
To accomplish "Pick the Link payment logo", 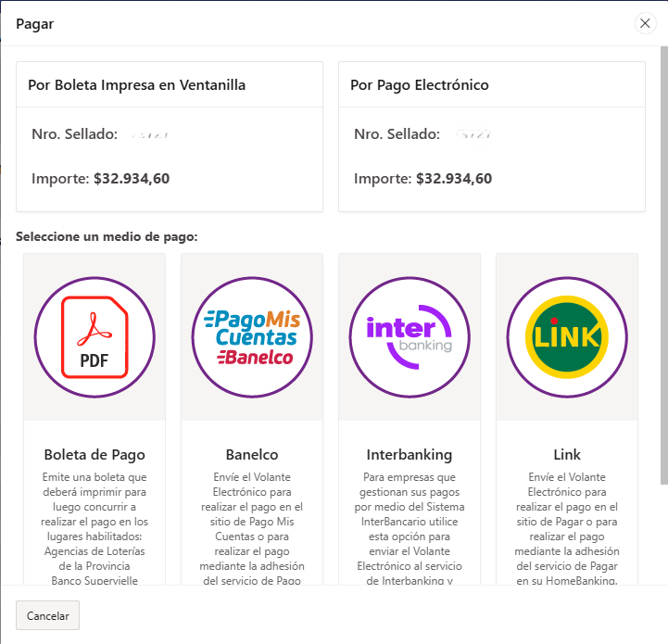I will (x=567, y=336).
